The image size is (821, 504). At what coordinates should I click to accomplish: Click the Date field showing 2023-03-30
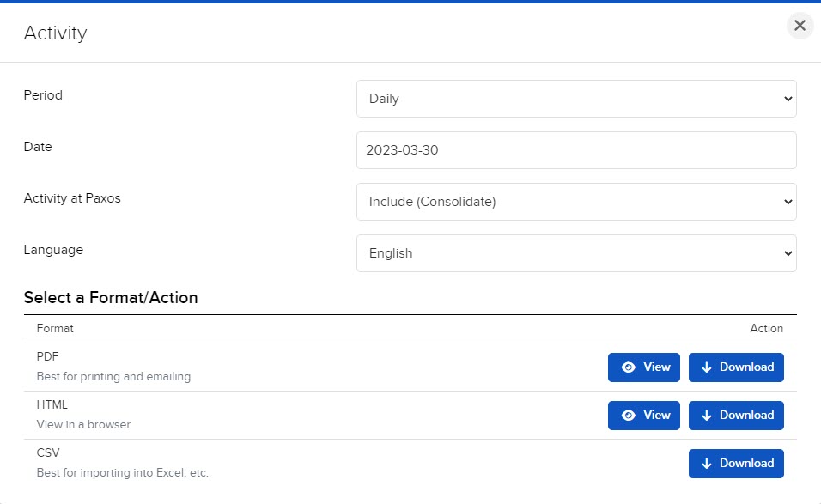click(x=575, y=150)
